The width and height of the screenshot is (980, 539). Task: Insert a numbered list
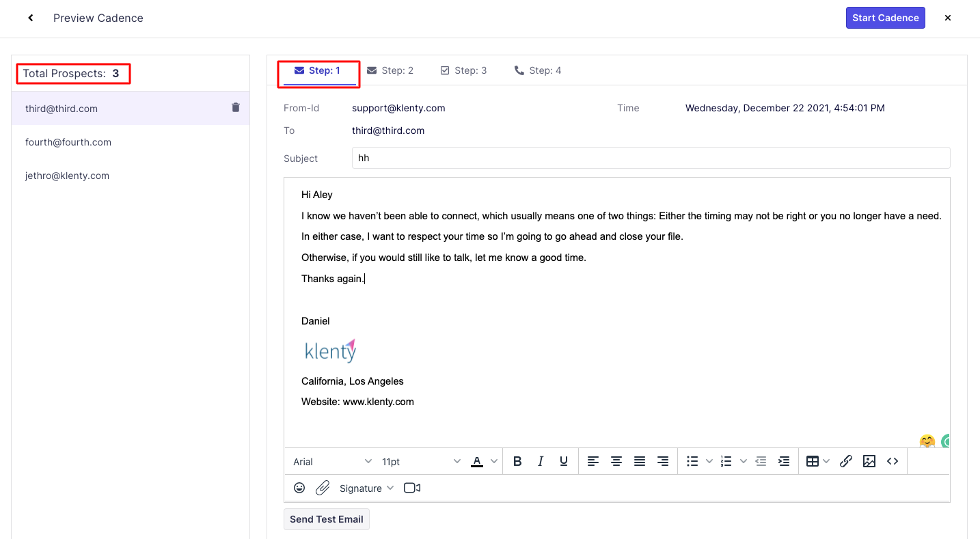pyautogui.click(x=726, y=461)
